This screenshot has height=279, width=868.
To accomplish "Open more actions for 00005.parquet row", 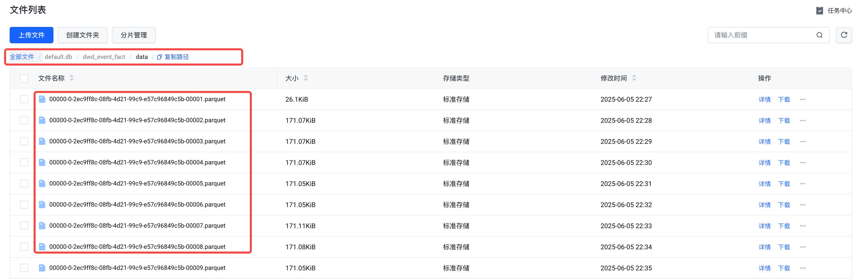I will tap(803, 184).
